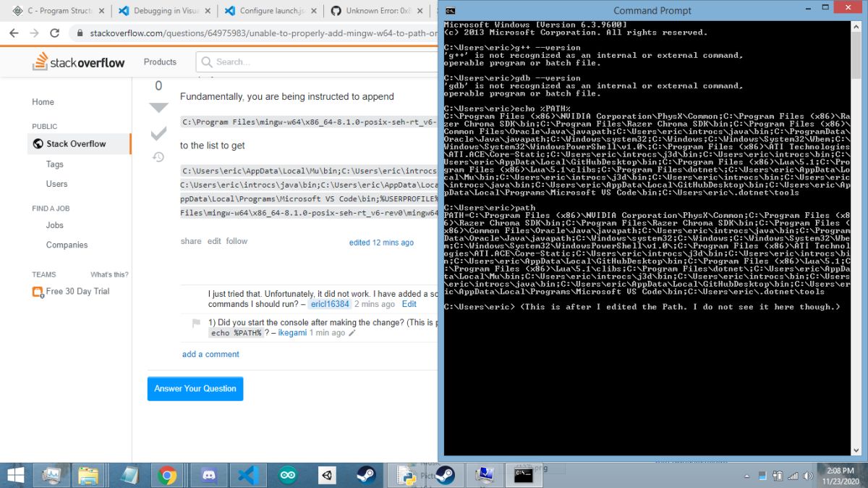The image size is (868, 488).
Task: Click the taskbar clock showing 2:08 PM
Action: tap(841, 476)
